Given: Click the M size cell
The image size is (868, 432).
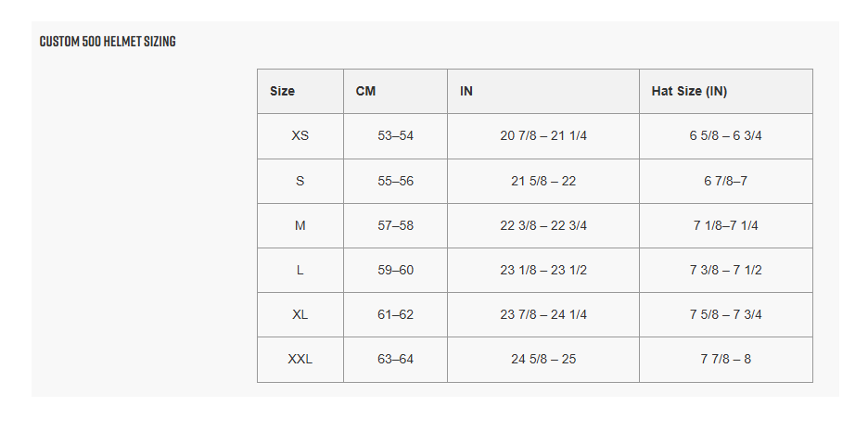Looking at the screenshot, I should tap(300, 225).
